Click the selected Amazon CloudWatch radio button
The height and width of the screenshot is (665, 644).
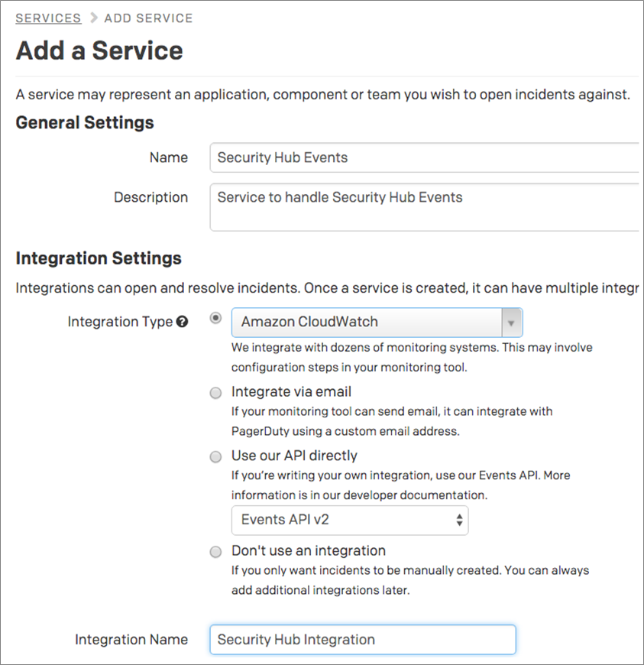[215, 319]
